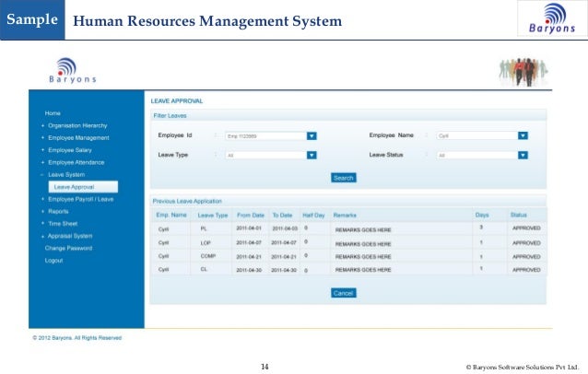Click From Date 2011-04-01 cell

[249, 228]
